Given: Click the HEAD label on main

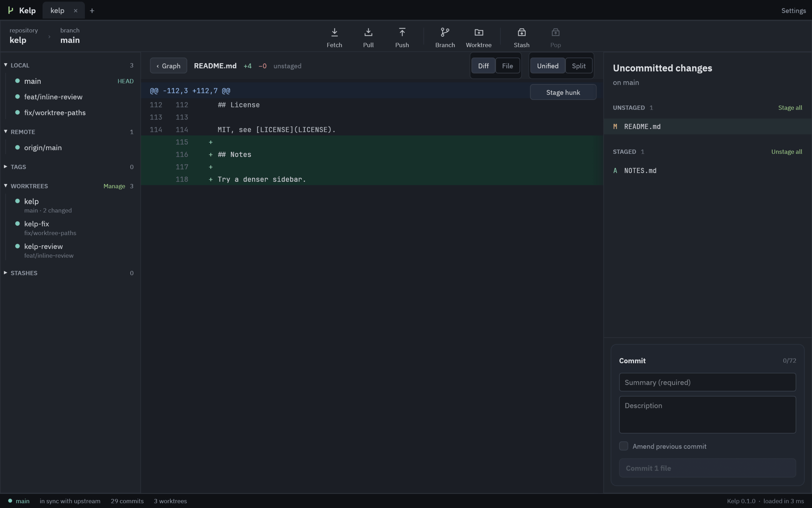Looking at the screenshot, I should [x=125, y=81].
